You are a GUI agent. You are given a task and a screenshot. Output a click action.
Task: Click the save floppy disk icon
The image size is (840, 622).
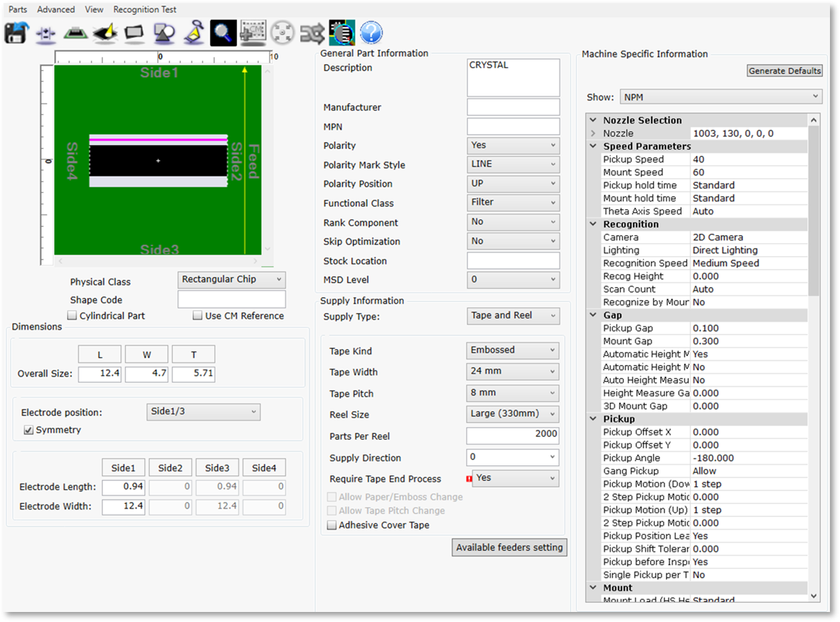tap(16, 33)
